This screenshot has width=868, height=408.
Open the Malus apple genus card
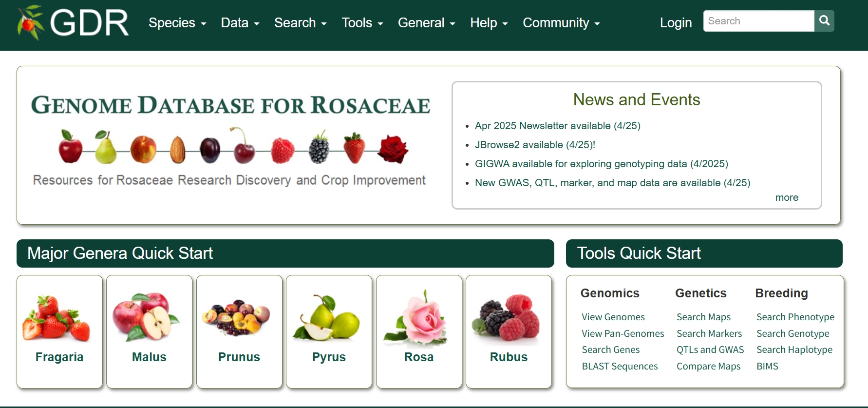(149, 331)
